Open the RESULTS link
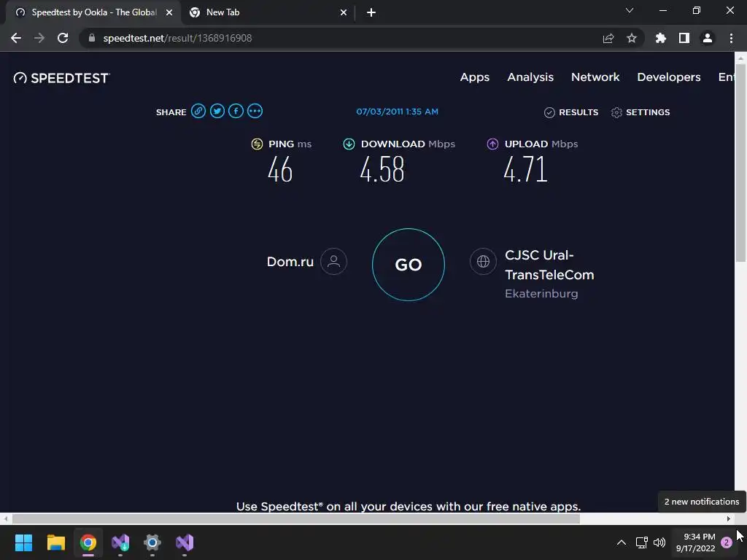Image resolution: width=747 pixels, height=560 pixels. 578,112
